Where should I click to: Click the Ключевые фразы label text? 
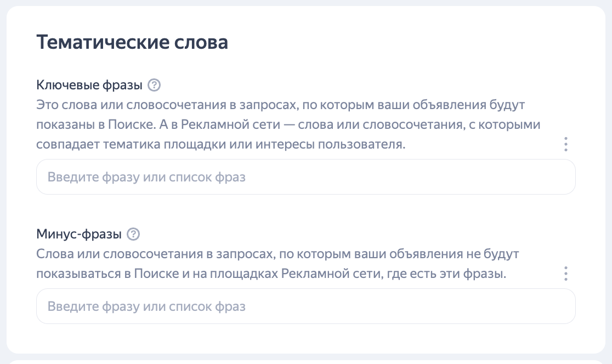[89, 84]
